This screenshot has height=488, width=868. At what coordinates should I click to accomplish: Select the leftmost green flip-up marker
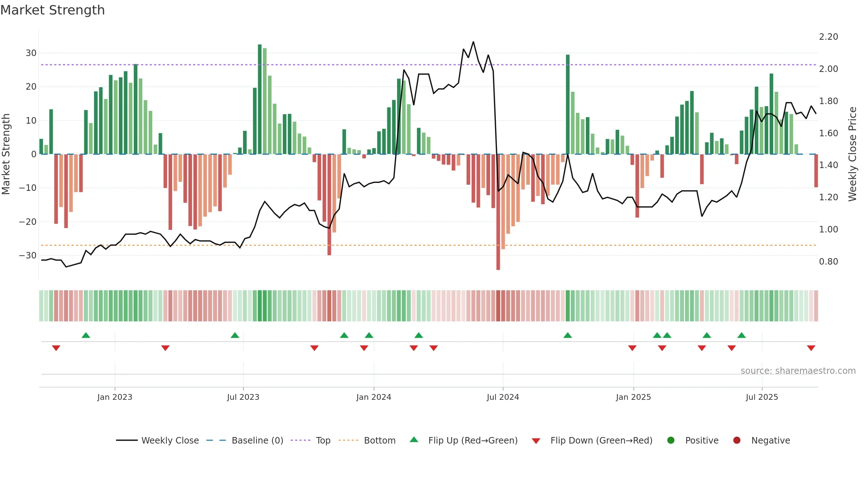click(86, 335)
